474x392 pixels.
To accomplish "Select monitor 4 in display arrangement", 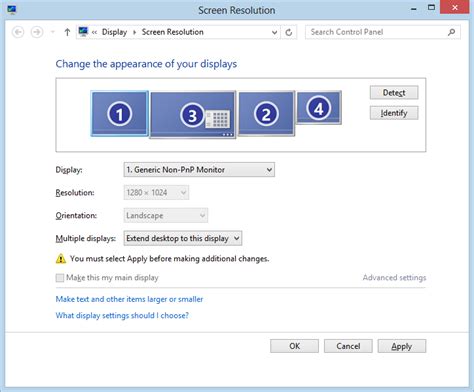I will click(x=319, y=108).
